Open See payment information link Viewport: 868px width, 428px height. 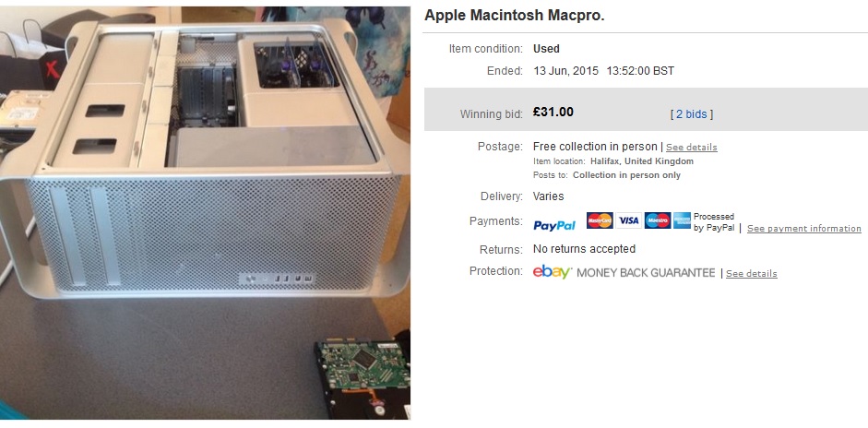(x=803, y=228)
